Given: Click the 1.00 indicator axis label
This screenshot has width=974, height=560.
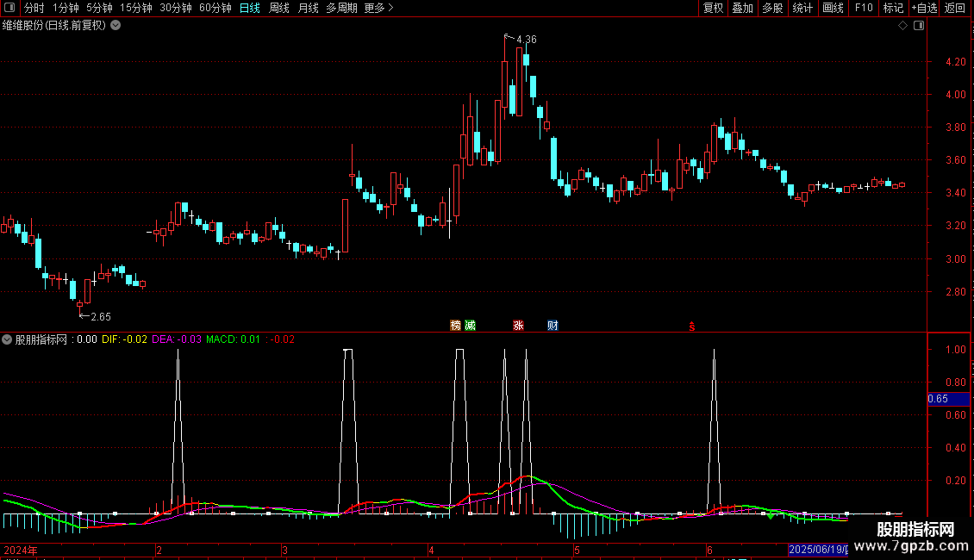Looking at the screenshot, I should (x=955, y=350).
